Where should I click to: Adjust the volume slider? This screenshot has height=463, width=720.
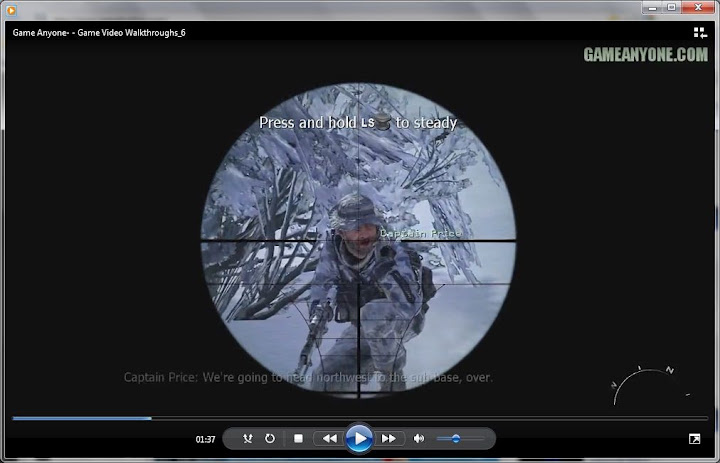(x=461, y=439)
